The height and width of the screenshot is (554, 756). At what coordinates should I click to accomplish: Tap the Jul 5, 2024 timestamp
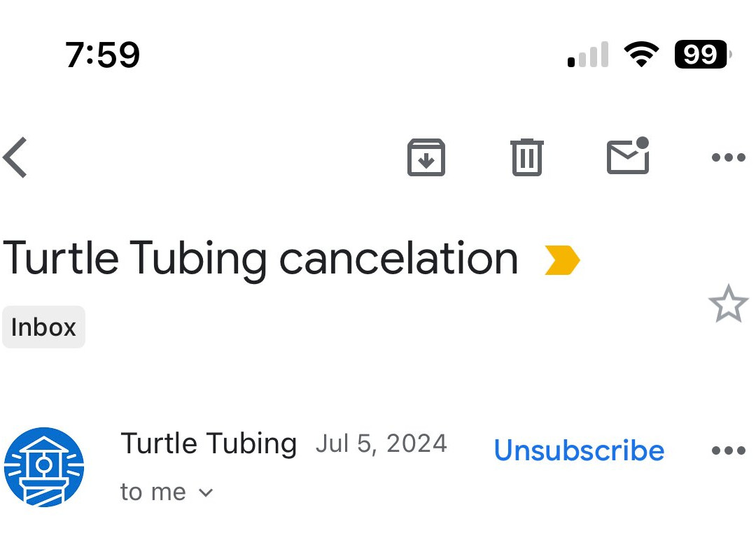pos(381,443)
